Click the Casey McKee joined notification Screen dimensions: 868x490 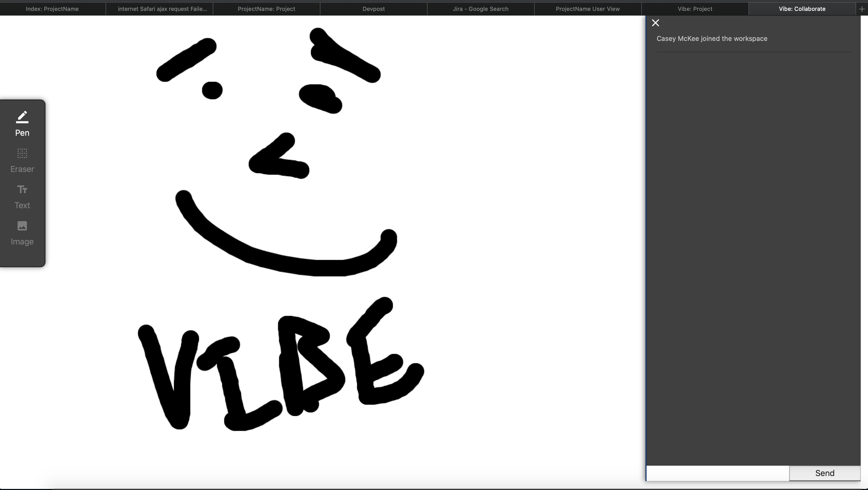point(711,38)
